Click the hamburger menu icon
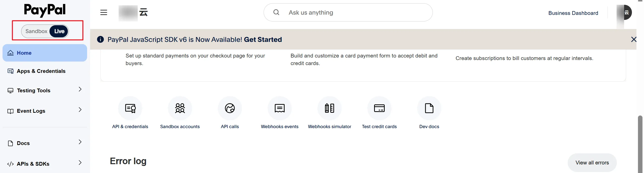644x173 pixels. [x=104, y=12]
